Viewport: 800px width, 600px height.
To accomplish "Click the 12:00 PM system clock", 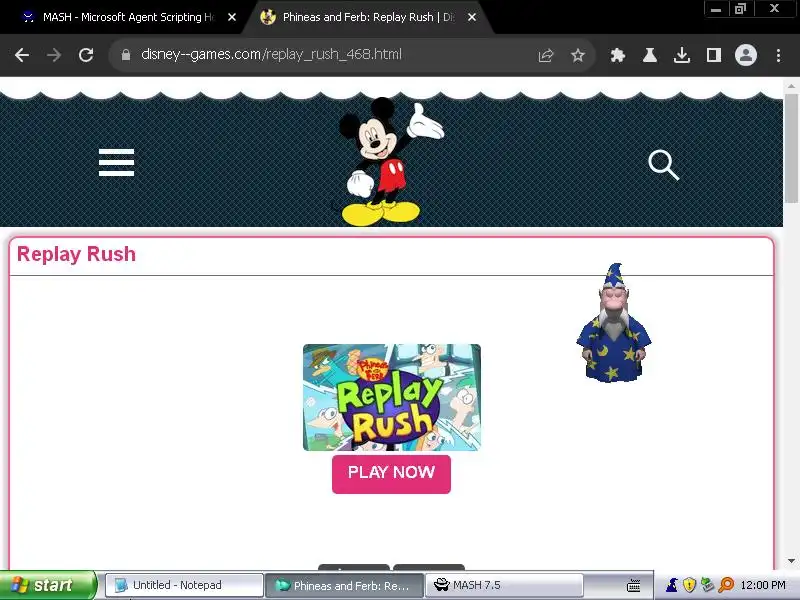I will click(x=763, y=585).
